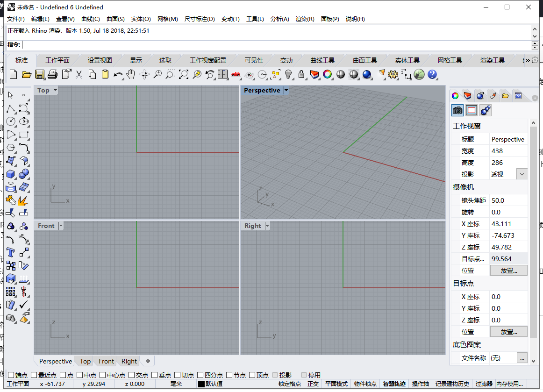The width and height of the screenshot is (543, 392).
Task: Click the black 默认值 layer color swatch
Action: point(201,384)
